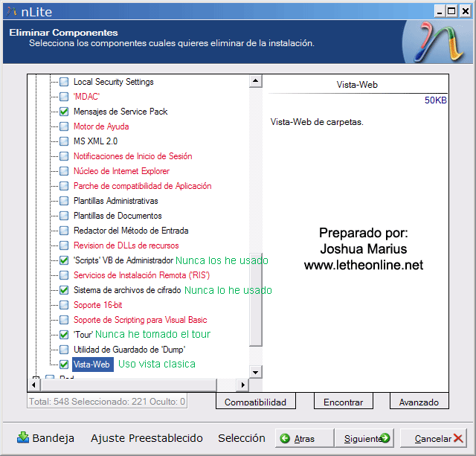
Task: Check the 'MDAC' checkbox
Action: (64, 97)
